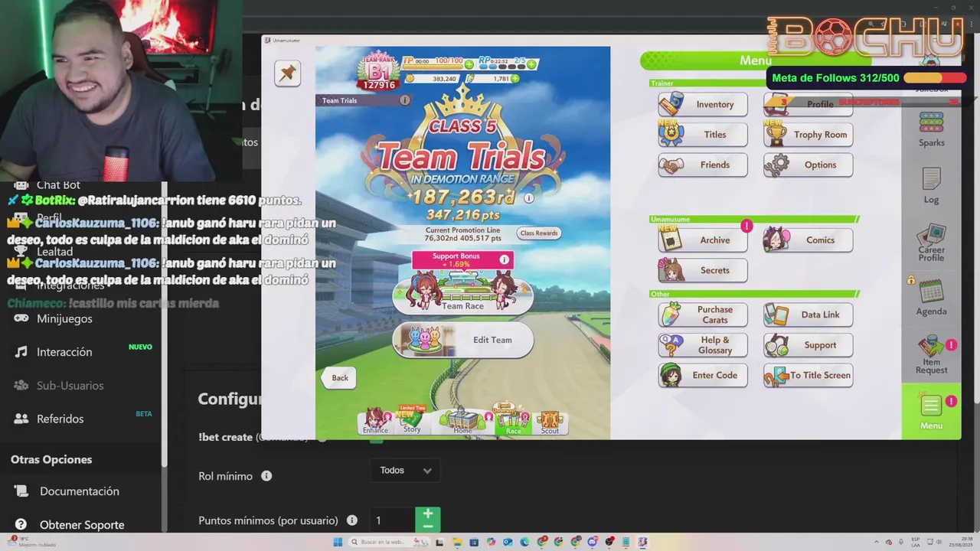Open Career Profile
Viewport: 980px width, 551px height.
click(x=931, y=243)
